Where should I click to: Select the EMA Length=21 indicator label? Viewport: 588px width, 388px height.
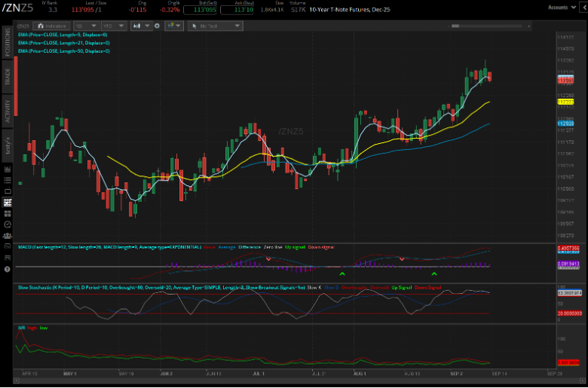[64, 43]
